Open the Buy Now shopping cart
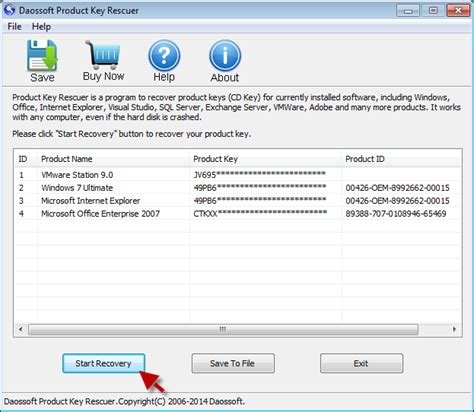 [103, 55]
